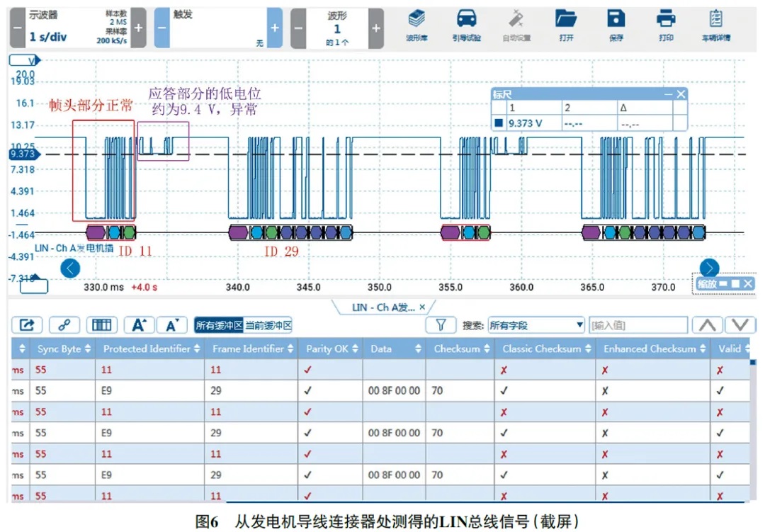Jump to next search result arrow
The image size is (765, 532).
click(x=740, y=325)
